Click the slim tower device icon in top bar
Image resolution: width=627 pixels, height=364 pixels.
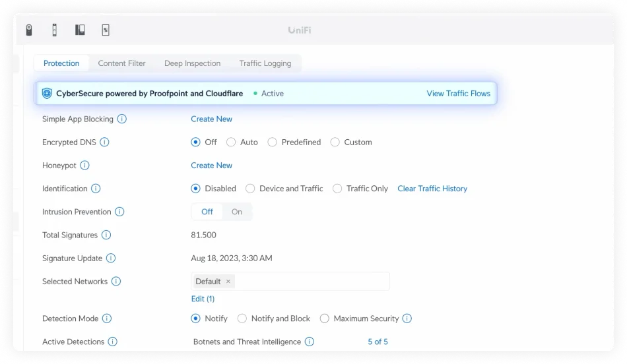[x=55, y=30]
